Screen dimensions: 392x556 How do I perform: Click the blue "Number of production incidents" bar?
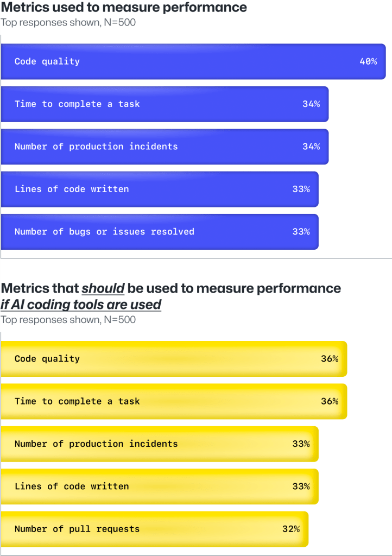point(165,147)
